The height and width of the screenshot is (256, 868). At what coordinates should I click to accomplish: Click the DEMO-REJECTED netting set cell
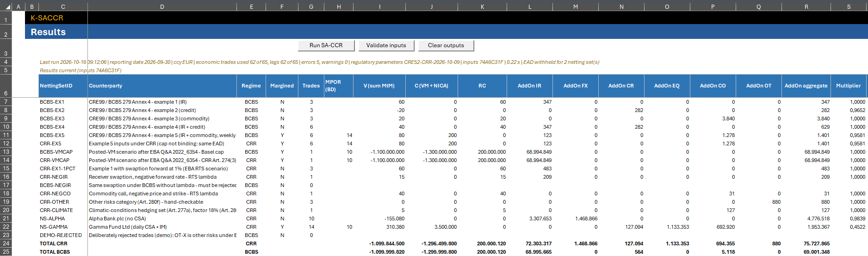63,235
